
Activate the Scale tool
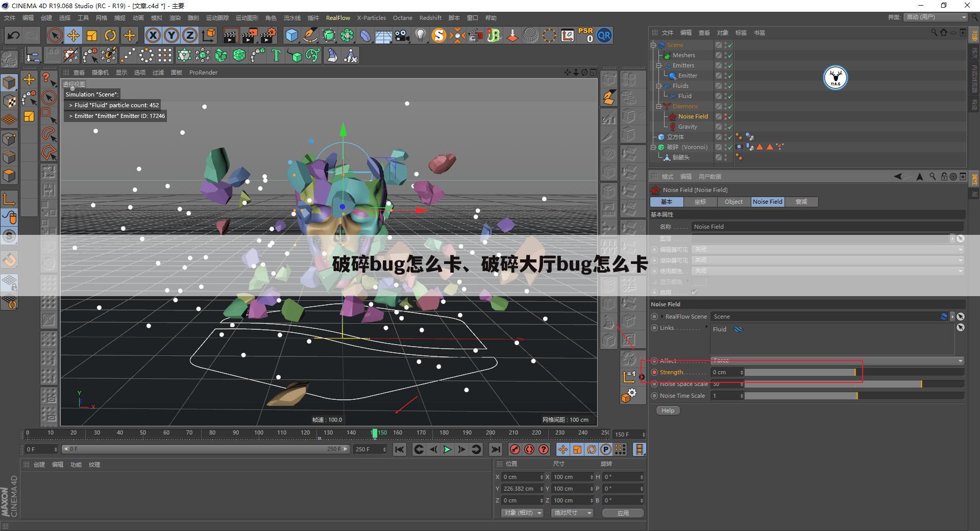click(92, 35)
